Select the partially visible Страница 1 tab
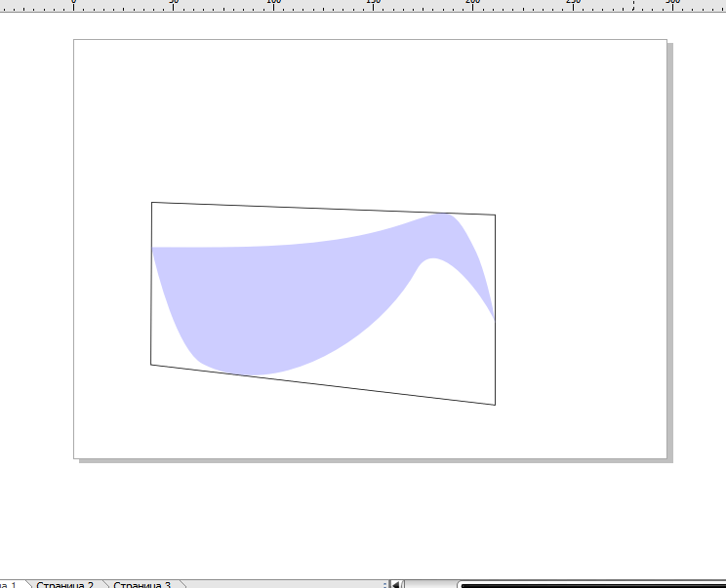The height and width of the screenshot is (588, 726). (12, 584)
